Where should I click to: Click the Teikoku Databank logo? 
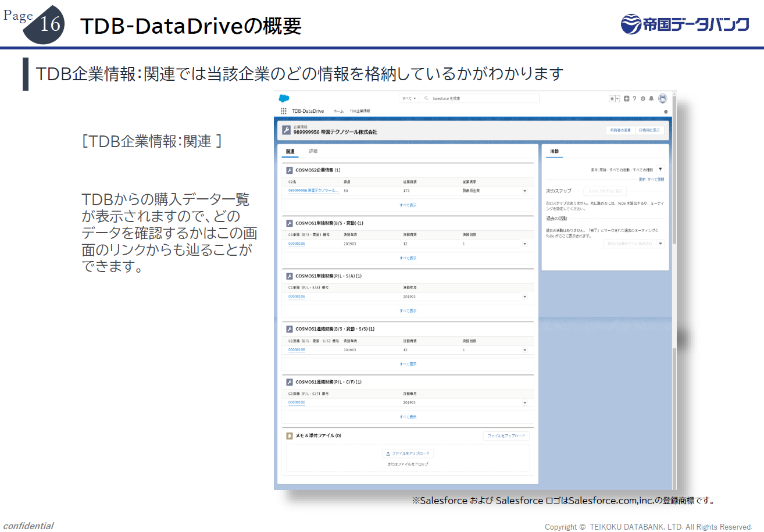pos(685,23)
